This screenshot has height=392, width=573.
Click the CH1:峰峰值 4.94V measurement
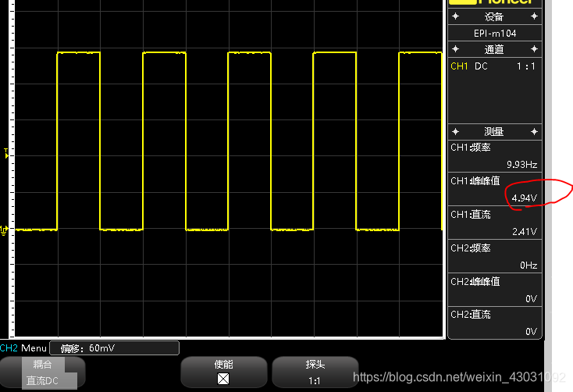pyautogui.click(x=495, y=190)
